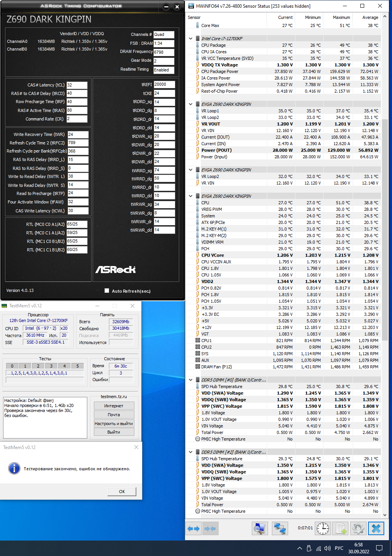Viewport: 392px width, 556px height.
Task: Click the Maximum column header
Action: point(338,17)
